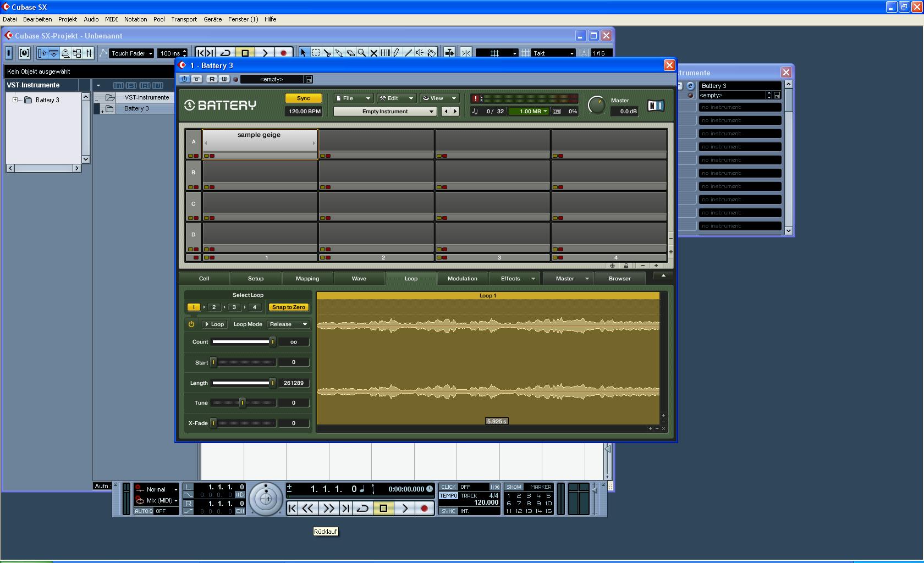
Task: Toggle Battery plugin power activate button
Action: 184,79
